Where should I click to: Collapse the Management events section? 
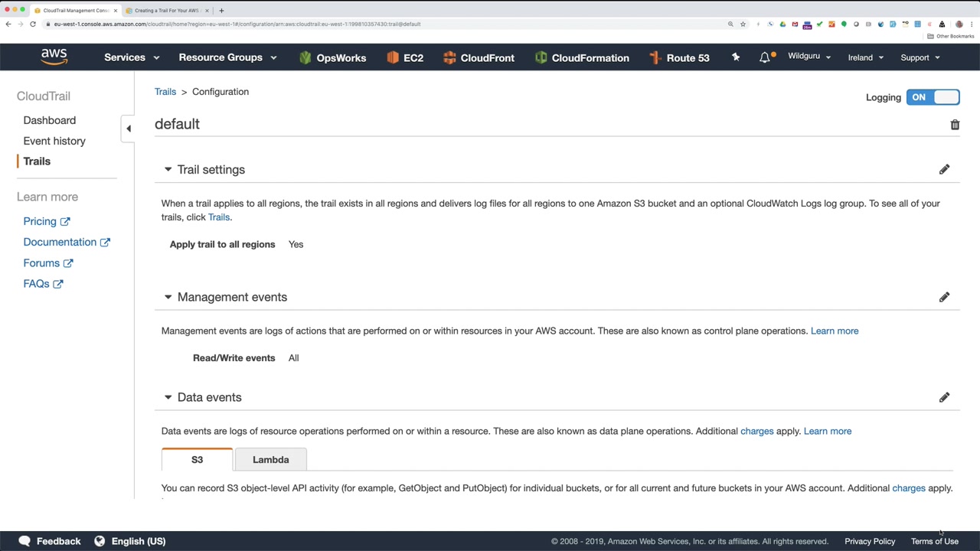point(168,297)
